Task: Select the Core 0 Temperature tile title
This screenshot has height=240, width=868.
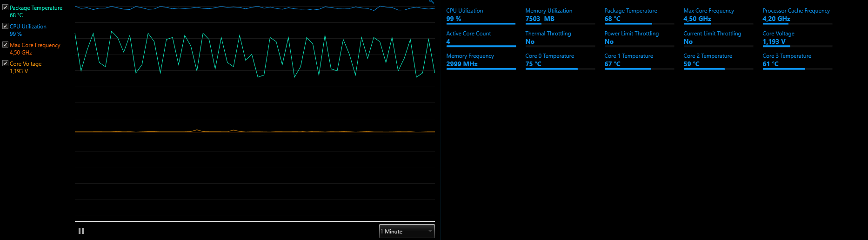Action: coord(549,56)
